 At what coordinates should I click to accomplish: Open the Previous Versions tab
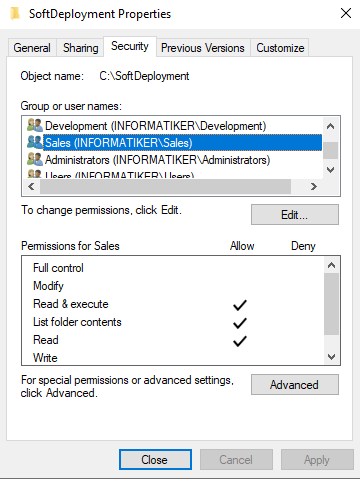pyautogui.click(x=203, y=48)
